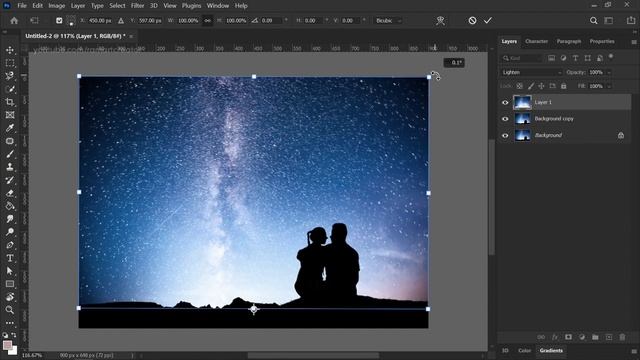This screenshot has width=640, height=360.
Task: Toggle lock image pixels brush icon
Action: pyautogui.click(x=531, y=86)
